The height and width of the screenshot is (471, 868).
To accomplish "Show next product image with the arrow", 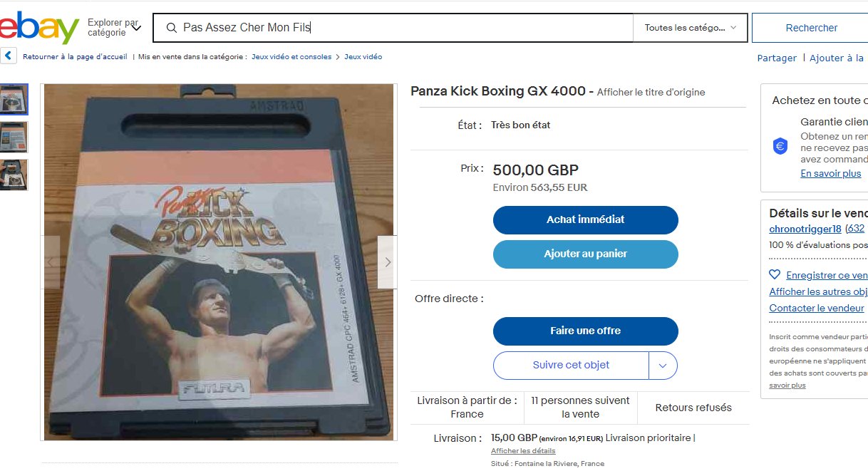I will pyautogui.click(x=387, y=262).
